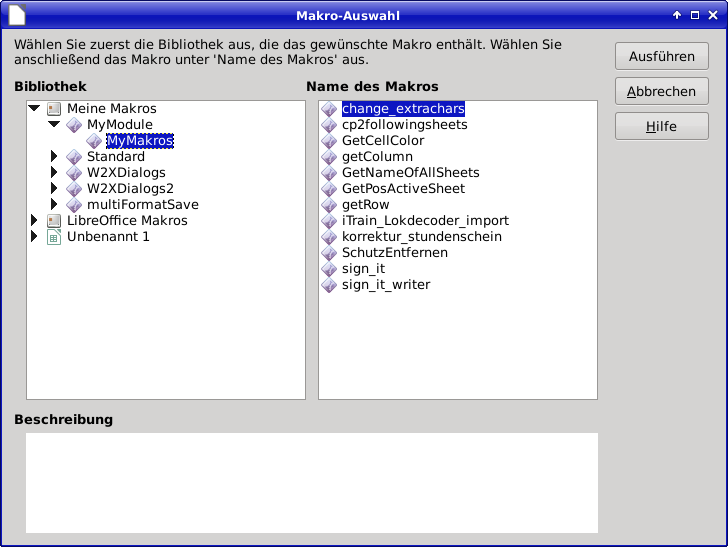Click the library icon of Meine Makros

[x=54, y=109]
